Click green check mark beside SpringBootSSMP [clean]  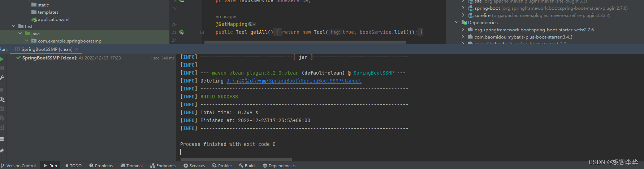pos(18,58)
